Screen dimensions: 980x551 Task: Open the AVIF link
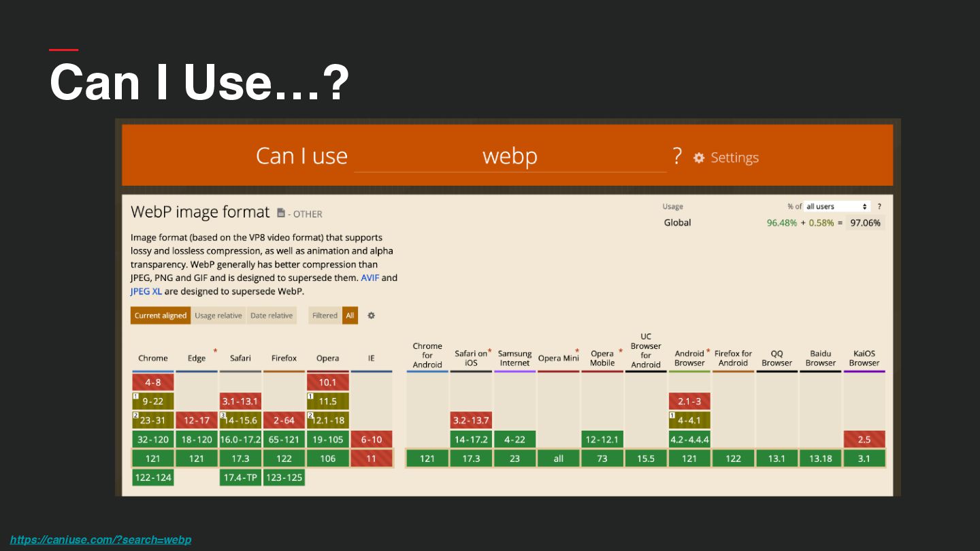click(370, 278)
